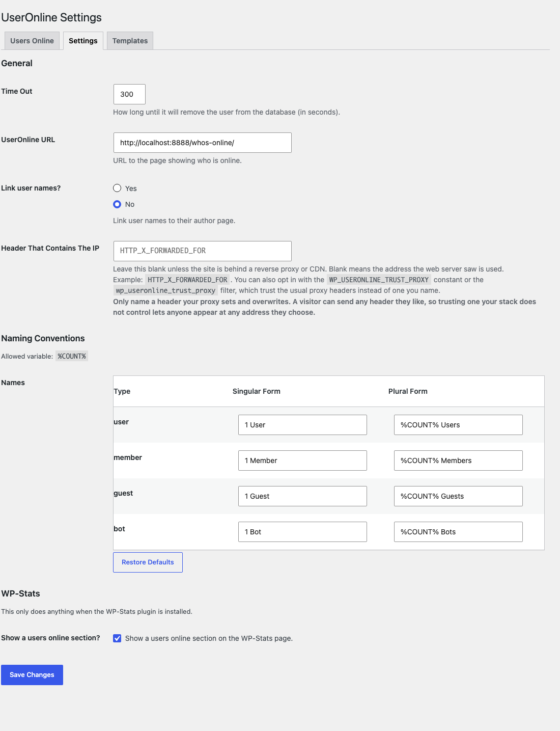Focus the UserOnline URL field

tap(203, 143)
